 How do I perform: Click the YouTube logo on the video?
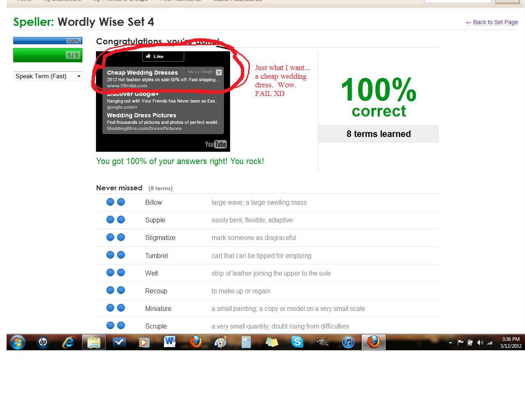click(x=216, y=144)
